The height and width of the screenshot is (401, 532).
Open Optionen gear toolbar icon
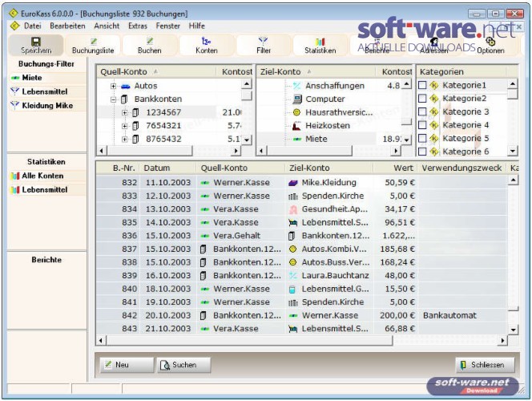pyautogui.click(x=490, y=42)
